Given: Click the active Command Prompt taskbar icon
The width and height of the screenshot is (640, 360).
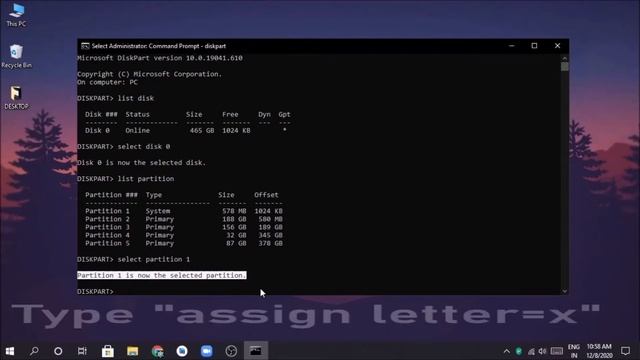Looking at the screenshot, I should 256,351.
